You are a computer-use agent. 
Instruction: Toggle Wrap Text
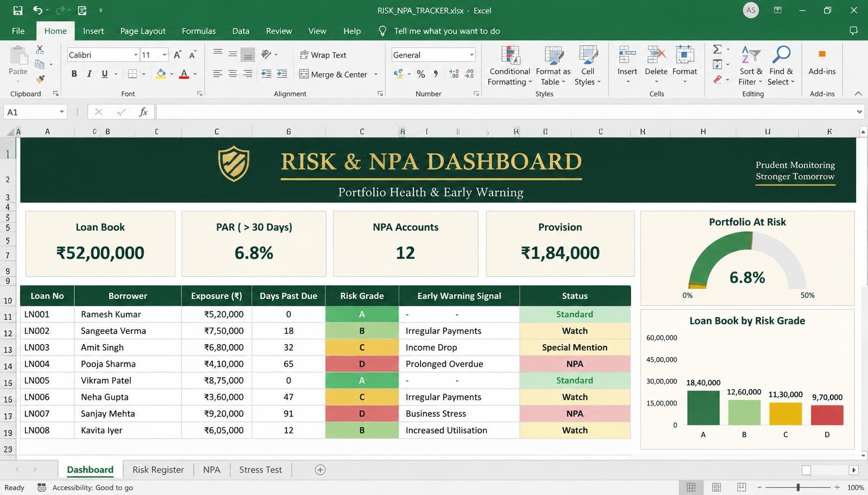point(323,55)
